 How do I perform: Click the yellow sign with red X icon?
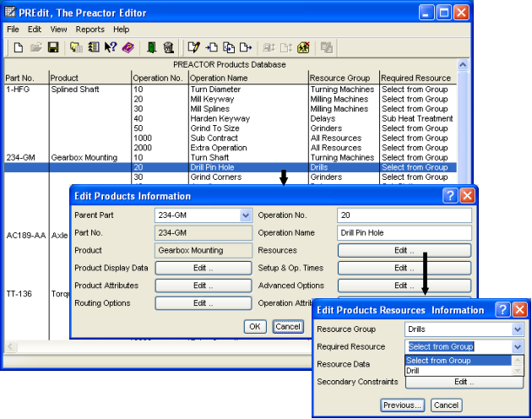point(303,47)
